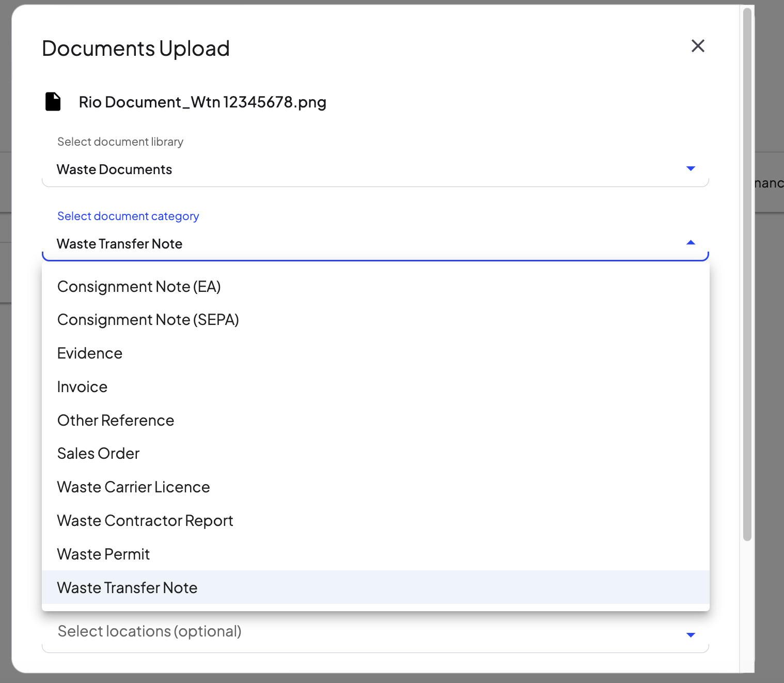Click the Waste Transfer Note field value
The height and width of the screenshot is (683, 784).
tap(119, 243)
